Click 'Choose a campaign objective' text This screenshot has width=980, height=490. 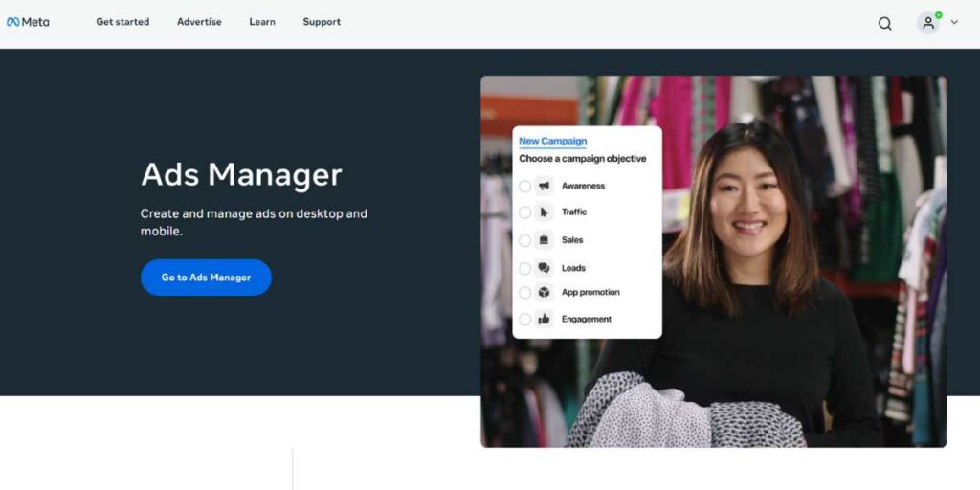tap(583, 159)
